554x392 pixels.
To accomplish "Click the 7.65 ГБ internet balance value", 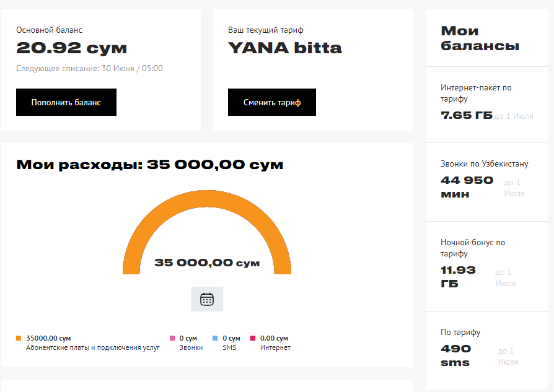I will point(467,115).
